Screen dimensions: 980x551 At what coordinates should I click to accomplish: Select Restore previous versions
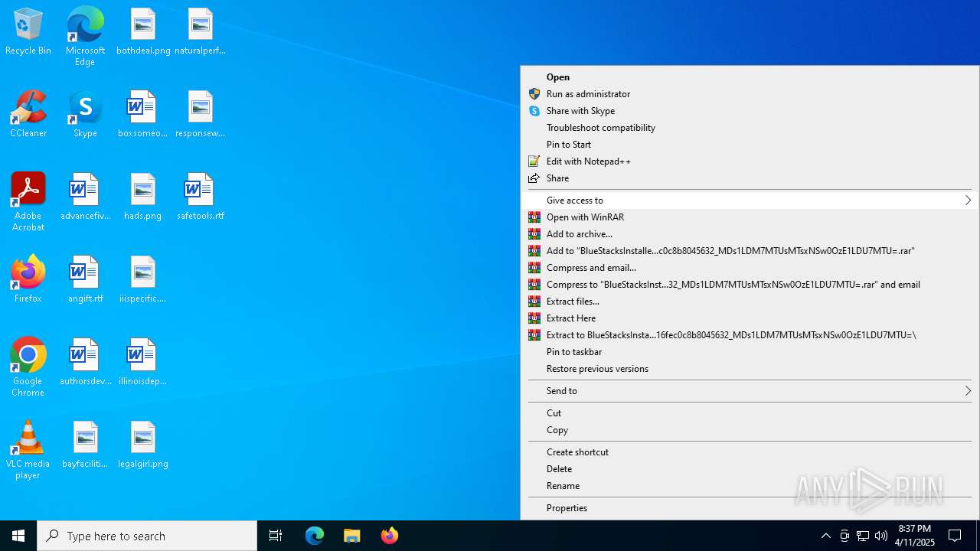(x=750, y=369)
